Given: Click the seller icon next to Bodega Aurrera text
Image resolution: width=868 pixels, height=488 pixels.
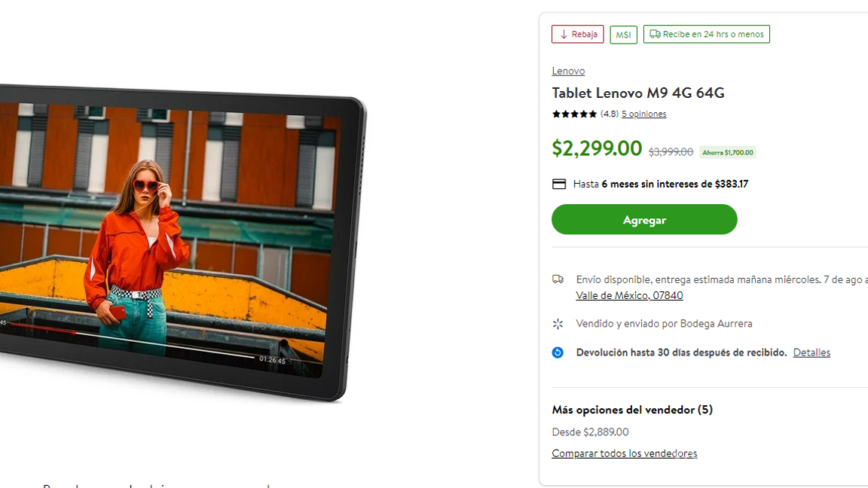Looking at the screenshot, I should pos(558,323).
